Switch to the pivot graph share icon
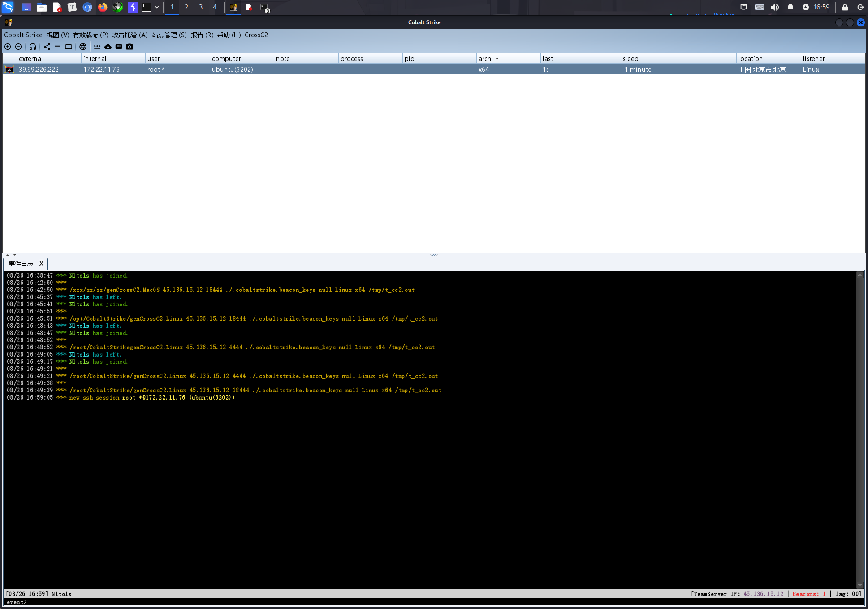 click(x=47, y=47)
